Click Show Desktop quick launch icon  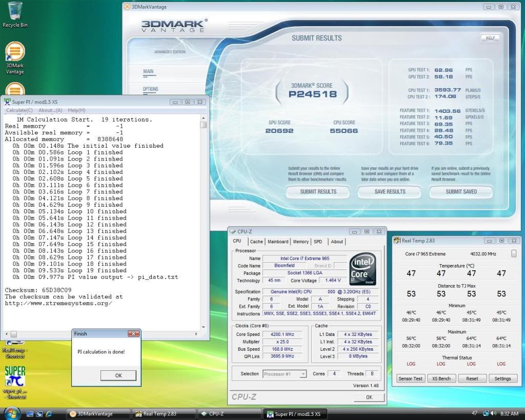pyautogui.click(x=30, y=414)
